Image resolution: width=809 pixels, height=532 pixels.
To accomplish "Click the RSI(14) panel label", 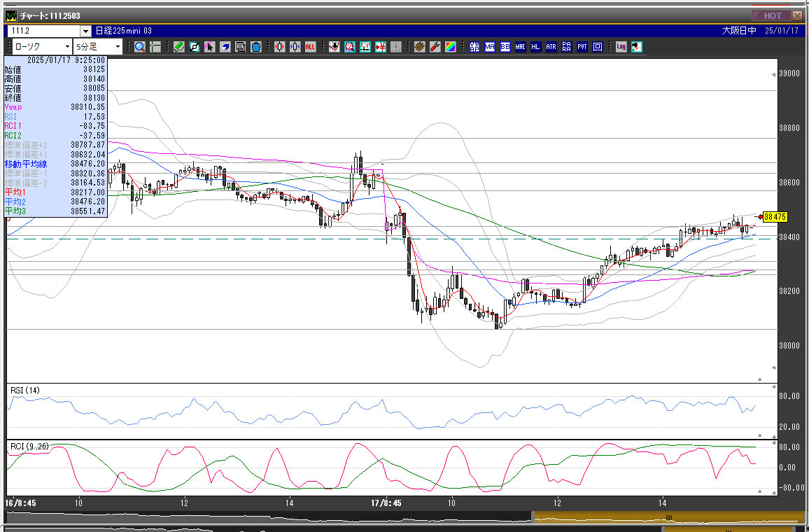I will (25, 390).
